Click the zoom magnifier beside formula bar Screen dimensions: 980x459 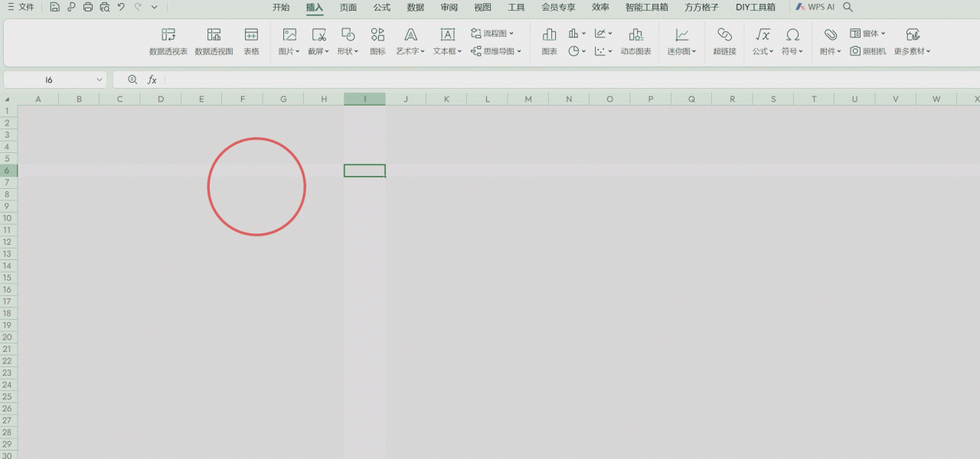pos(132,80)
